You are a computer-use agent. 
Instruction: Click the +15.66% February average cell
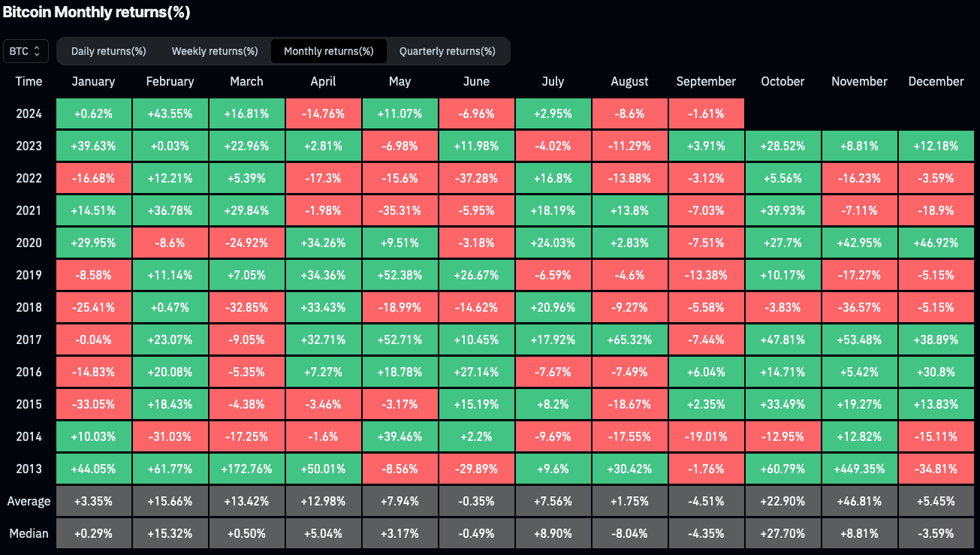(170, 501)
